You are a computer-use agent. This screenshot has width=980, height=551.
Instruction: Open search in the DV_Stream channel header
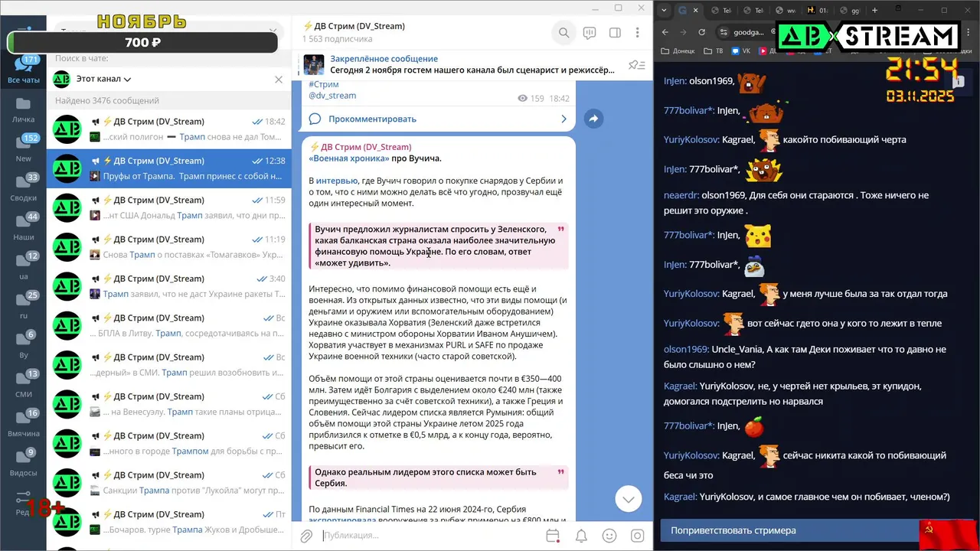point(563,33)
